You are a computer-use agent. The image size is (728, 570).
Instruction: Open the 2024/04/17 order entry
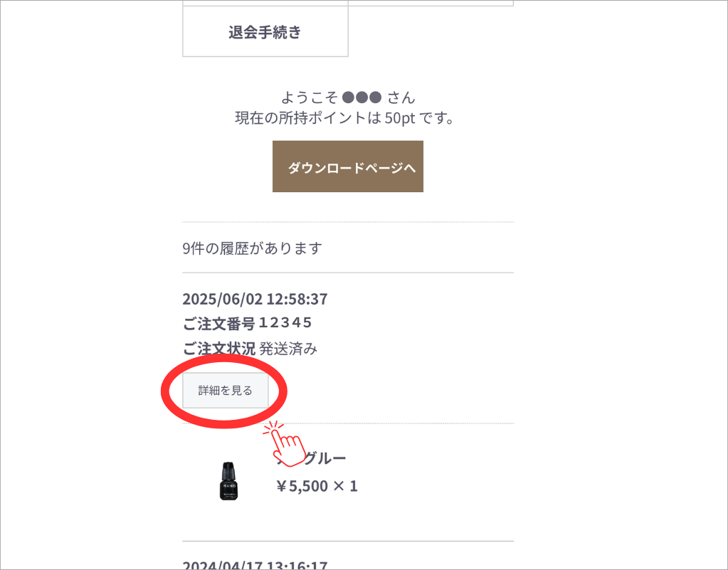255,565
